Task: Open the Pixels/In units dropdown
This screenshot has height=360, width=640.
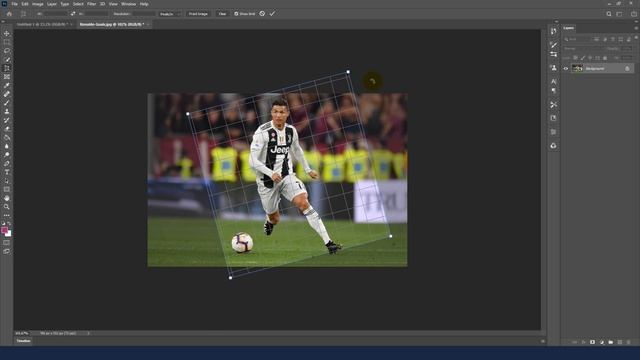Action: tap(170, 14)
